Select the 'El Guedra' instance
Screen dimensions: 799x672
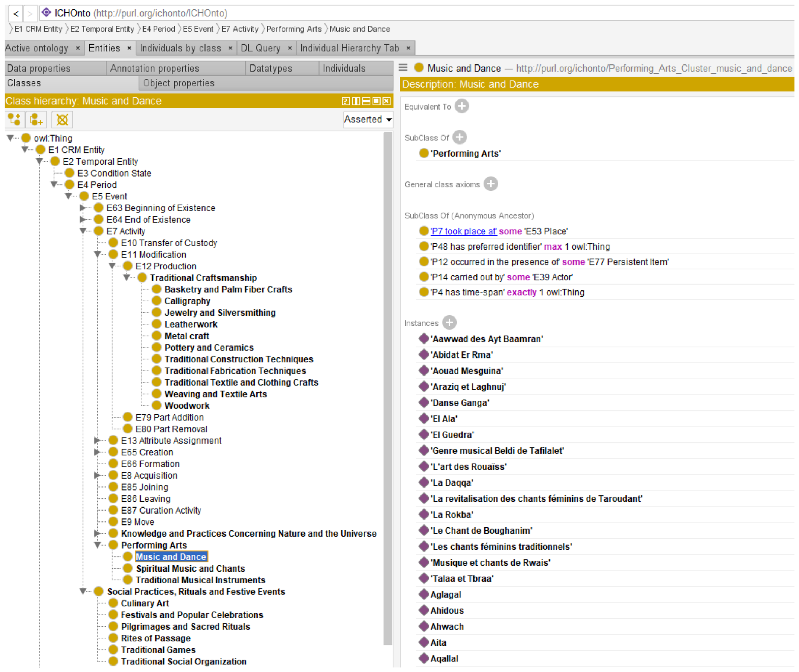point(452,435)
